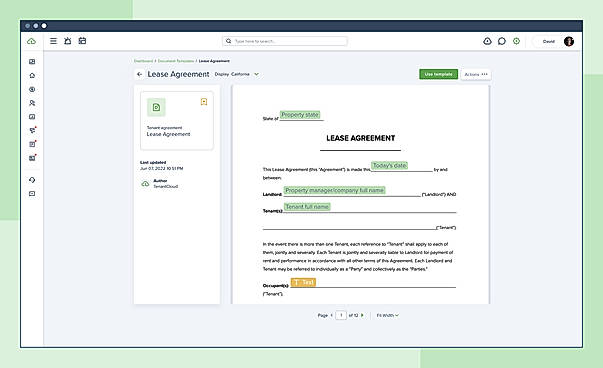Open the dollar accounting icon in sidebar
The image size is (603, 368).
[x=32, y=89]
